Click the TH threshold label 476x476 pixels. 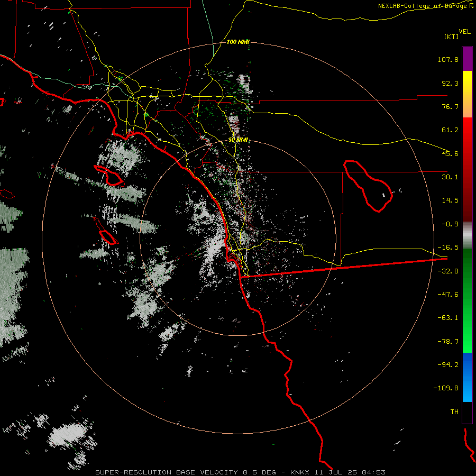coord(454,412)
